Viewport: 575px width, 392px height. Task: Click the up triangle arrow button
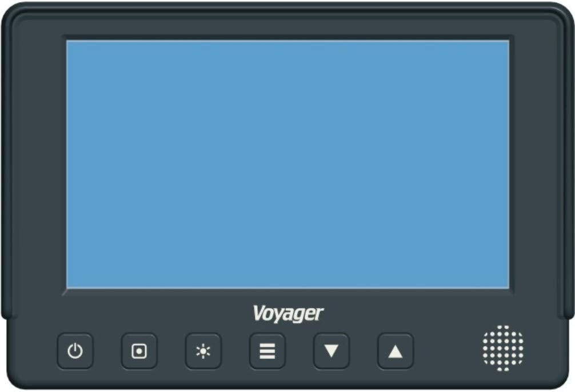(396, 351)
